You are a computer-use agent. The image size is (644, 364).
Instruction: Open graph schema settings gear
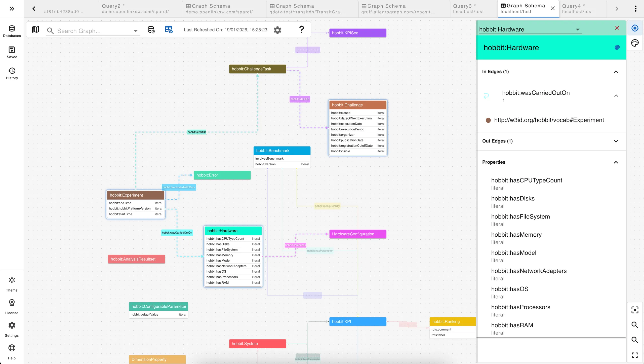click(277, 30)
